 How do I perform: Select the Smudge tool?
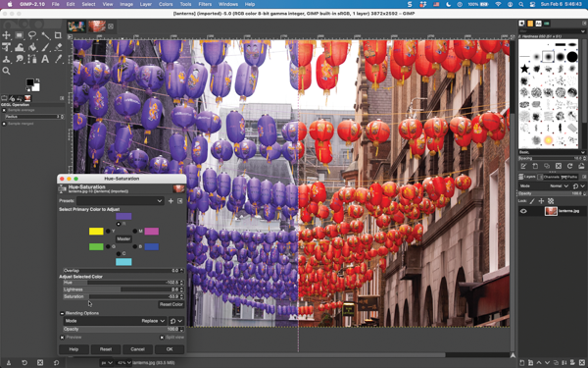click(20, 59)
